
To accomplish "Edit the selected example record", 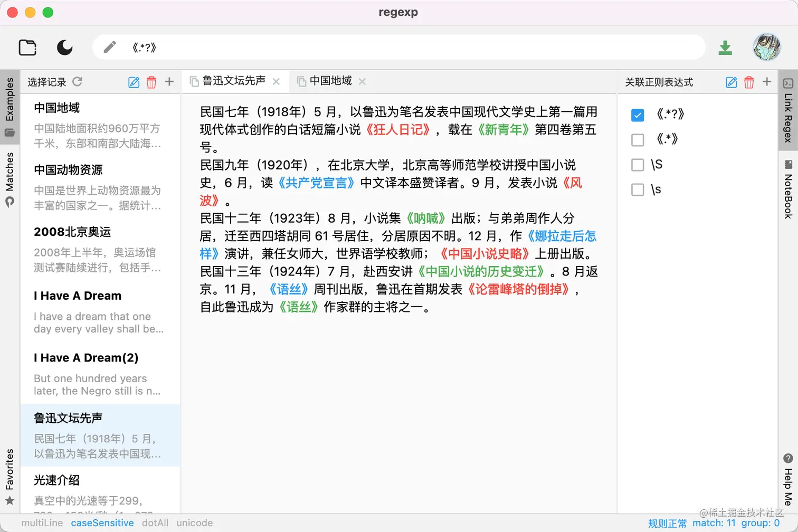I will tap(134, 82).
